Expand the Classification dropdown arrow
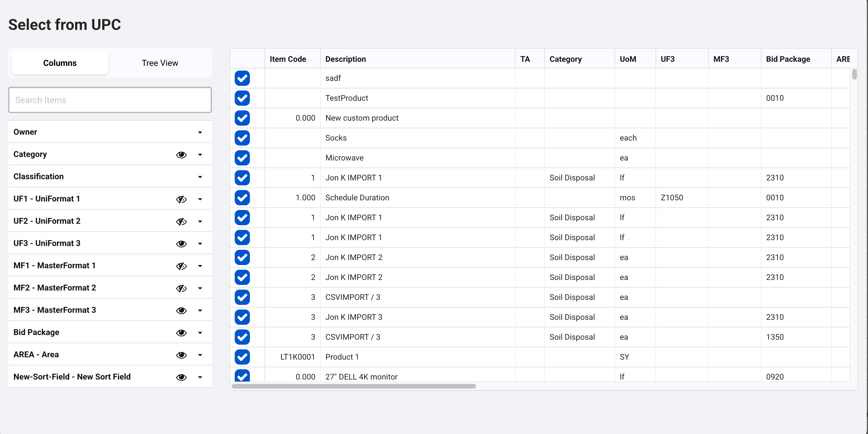Viewport: 868px width, 434px height. 200,177
